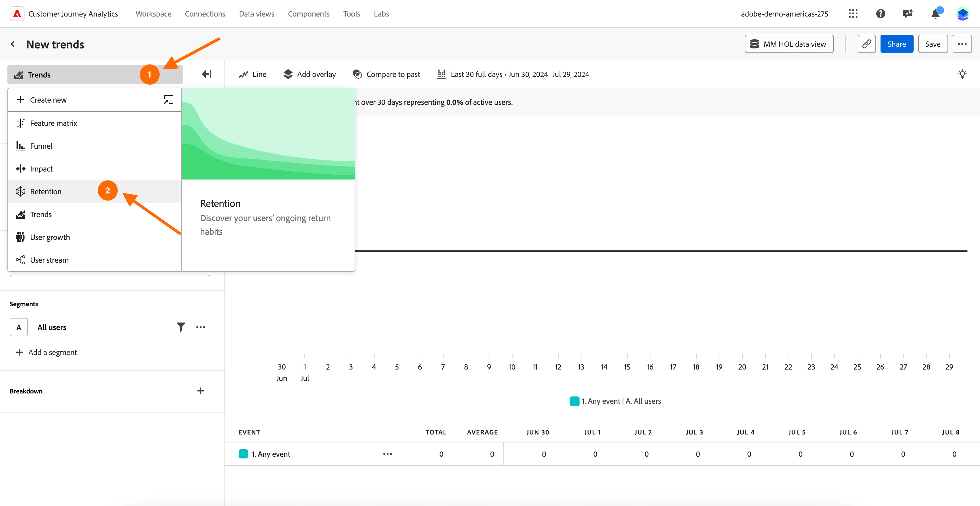Pick Trends in the analysis list
980x506 pixels.
point(94,215)
